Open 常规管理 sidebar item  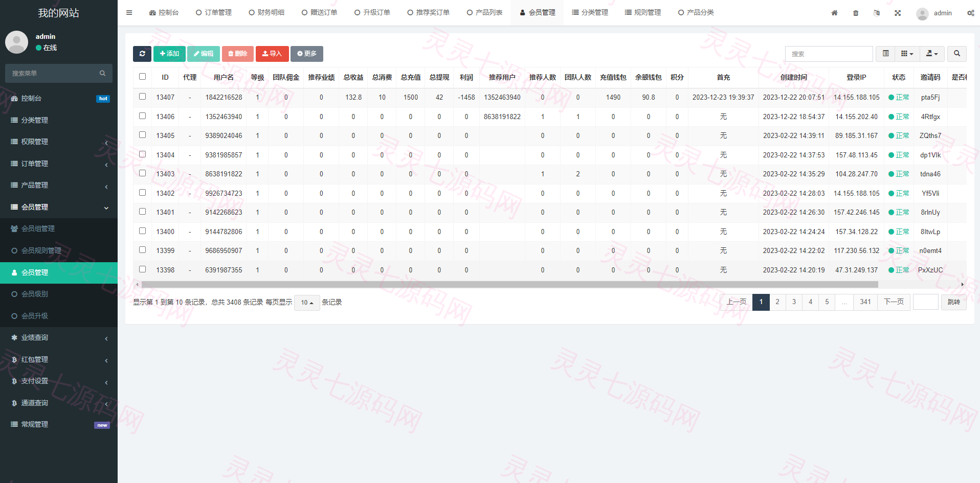pyautogui.click(x=59, y=424)
